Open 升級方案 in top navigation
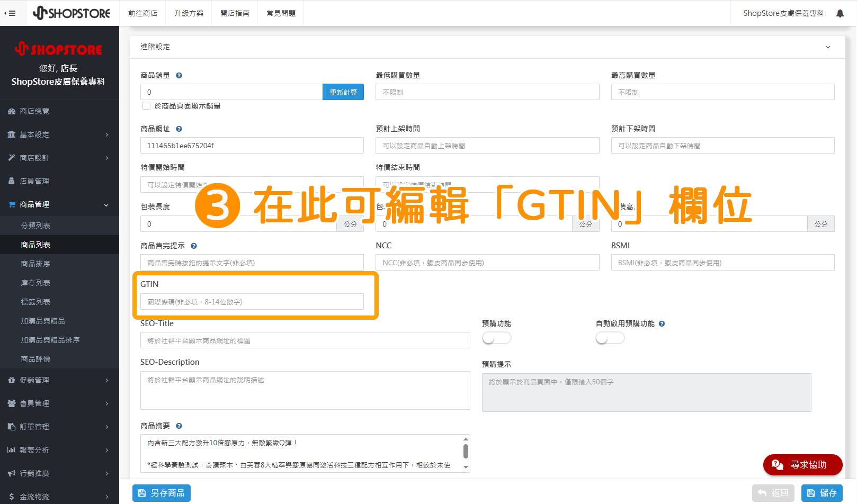The width and height of the screenshot is (857, 504). tap(189, 13)
